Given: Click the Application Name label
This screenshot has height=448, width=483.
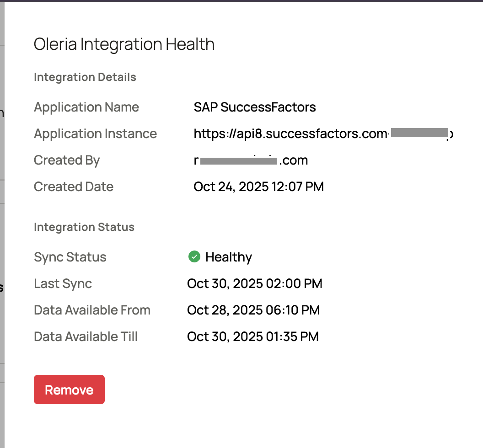Looking at the screenshot, I should point(86,107).
